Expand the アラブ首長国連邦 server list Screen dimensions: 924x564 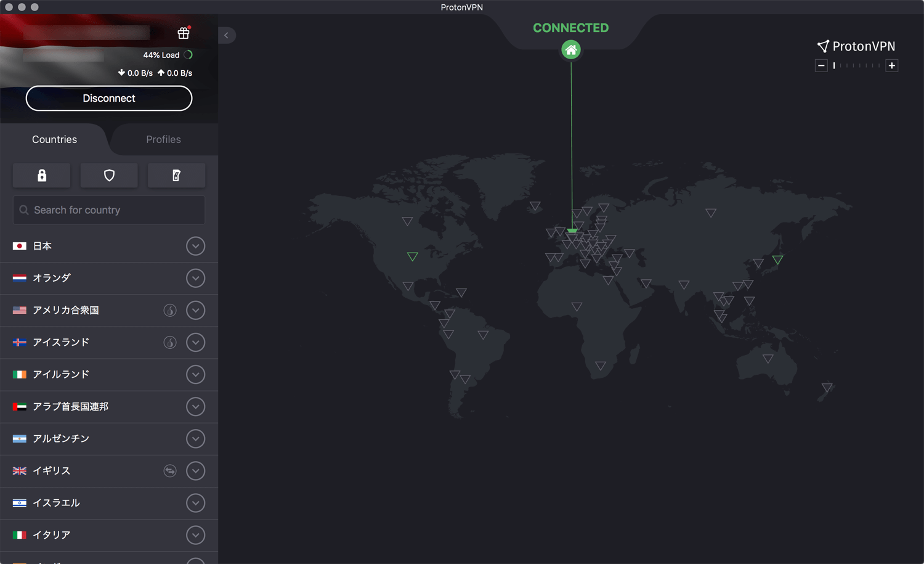195,406
